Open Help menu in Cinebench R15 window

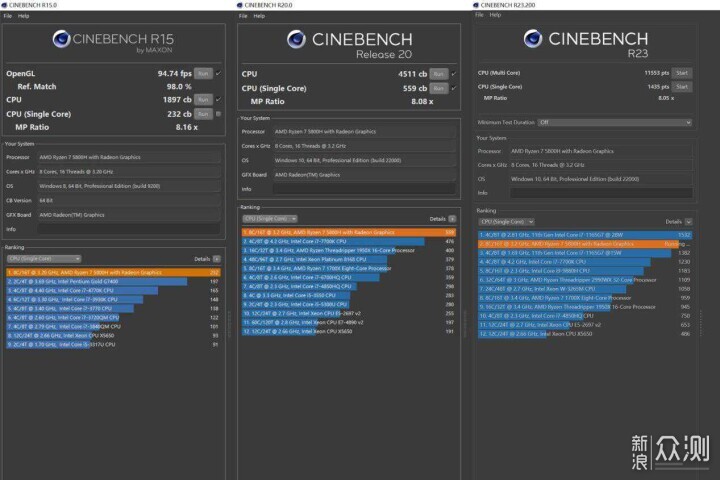pos(23,16)
